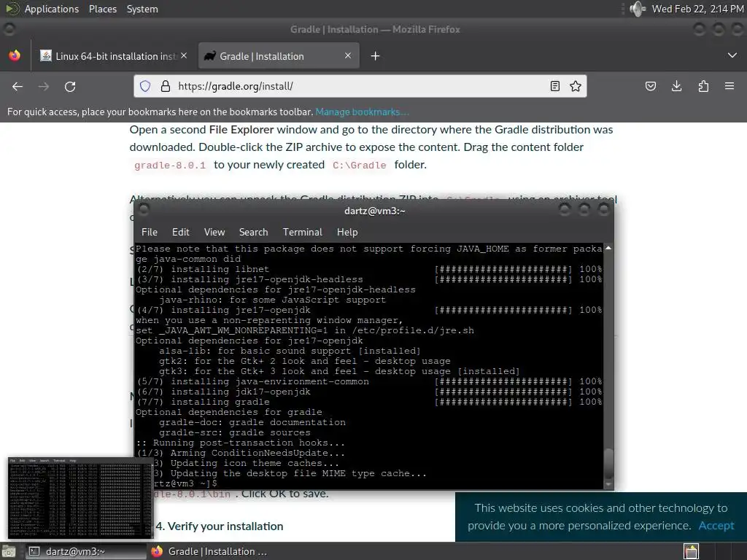The height and width of the screenshot is (560, 747).
Task: Grab the terminal scrollbar thumb
Action: (608, 463)
